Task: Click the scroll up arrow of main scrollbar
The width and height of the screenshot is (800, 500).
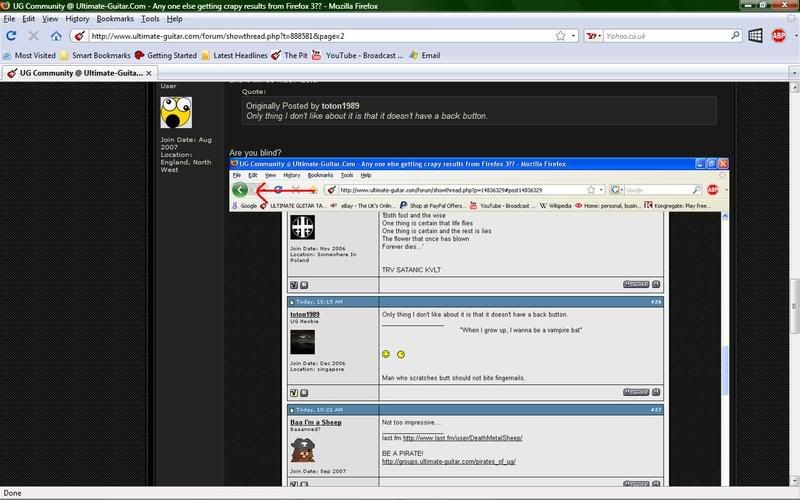Action: point(794,87)
